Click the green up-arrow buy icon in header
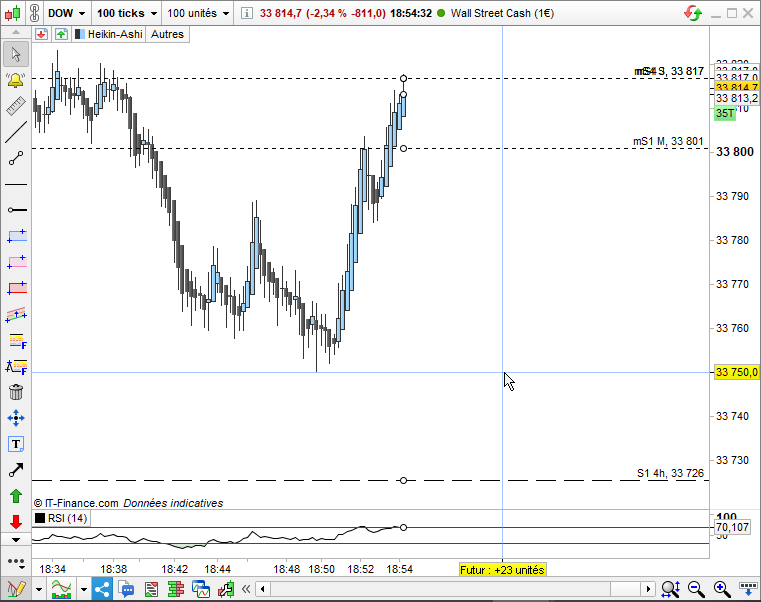The width and height of the screenshot is (761, 602). pyautogui.click(x=61, y=34)
